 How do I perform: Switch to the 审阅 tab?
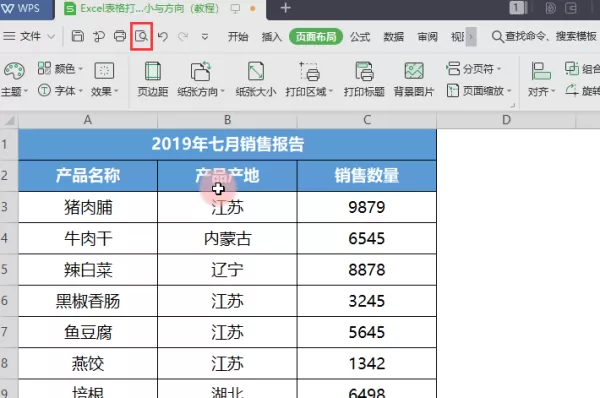pos(427,37)
